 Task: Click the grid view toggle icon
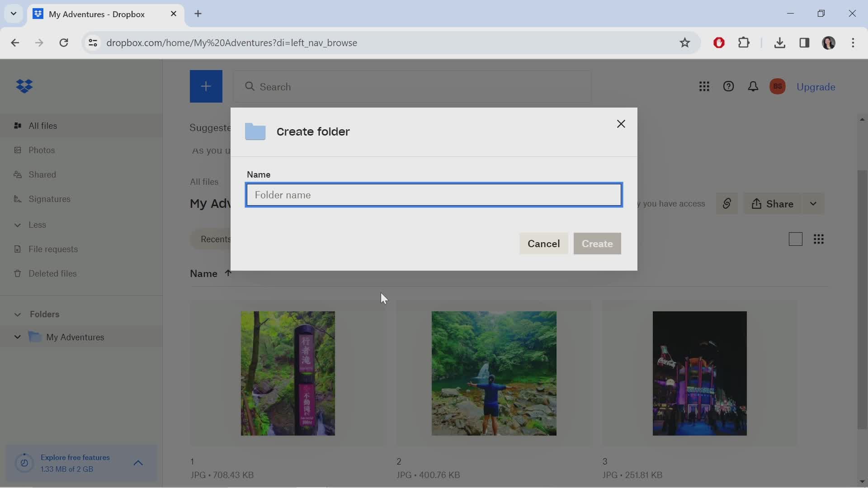point(819,238)
